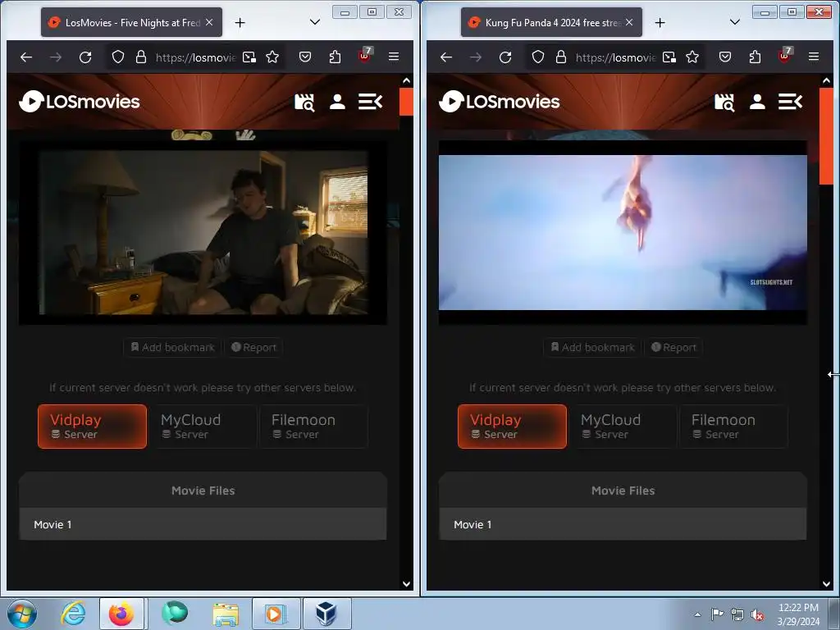Launch Internet Explorer from taskbar
The width and height of the screenshot is (840, 630).
73,614
